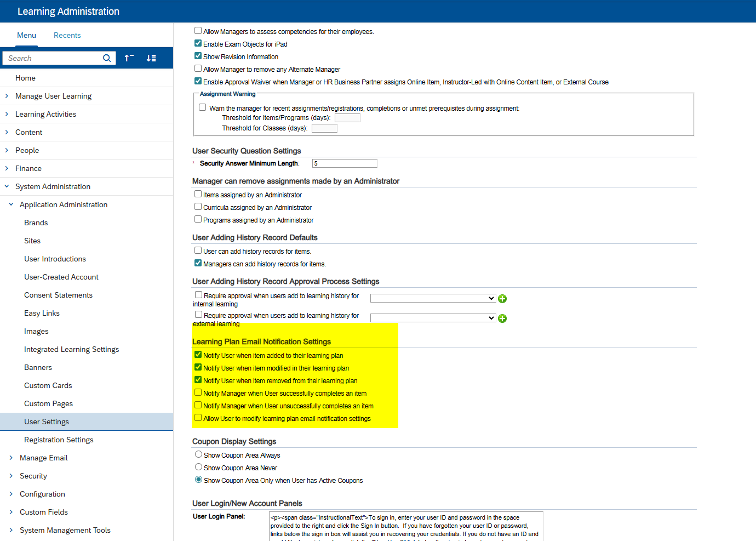Click the collapse all menu icon
Screen dimensions: 756x541
coord(129,58)
